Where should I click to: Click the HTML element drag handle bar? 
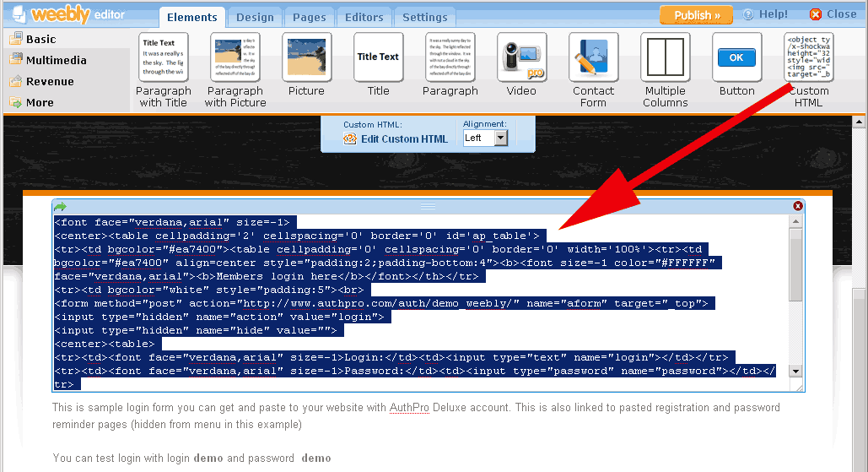click(428, 206)
